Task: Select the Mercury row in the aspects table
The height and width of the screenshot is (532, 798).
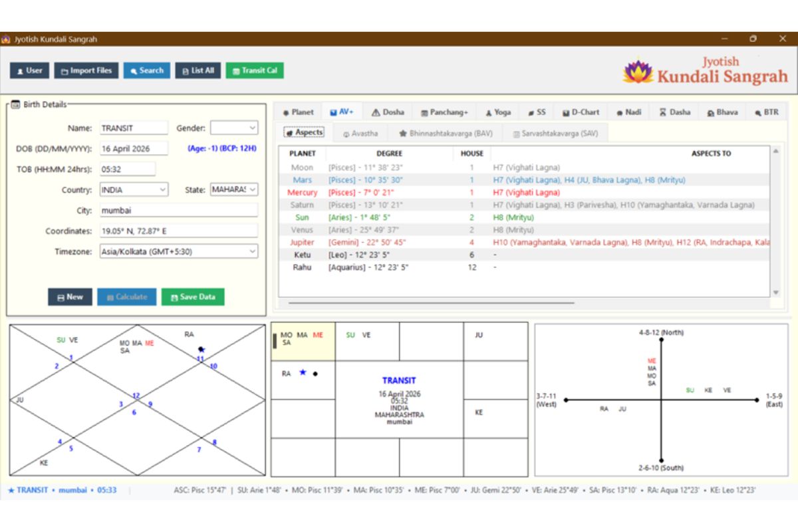Action: pos(525,193)
